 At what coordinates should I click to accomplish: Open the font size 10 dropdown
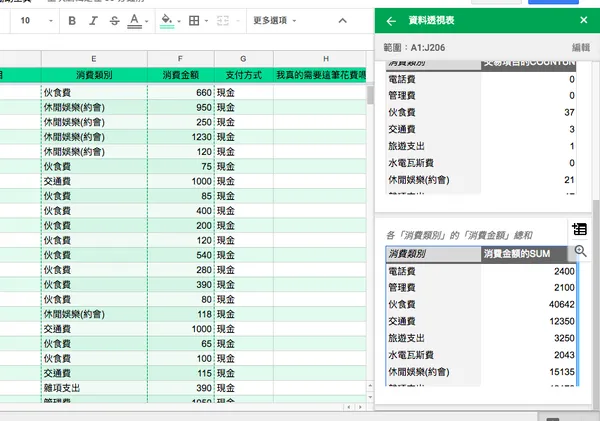pos(36,21)
